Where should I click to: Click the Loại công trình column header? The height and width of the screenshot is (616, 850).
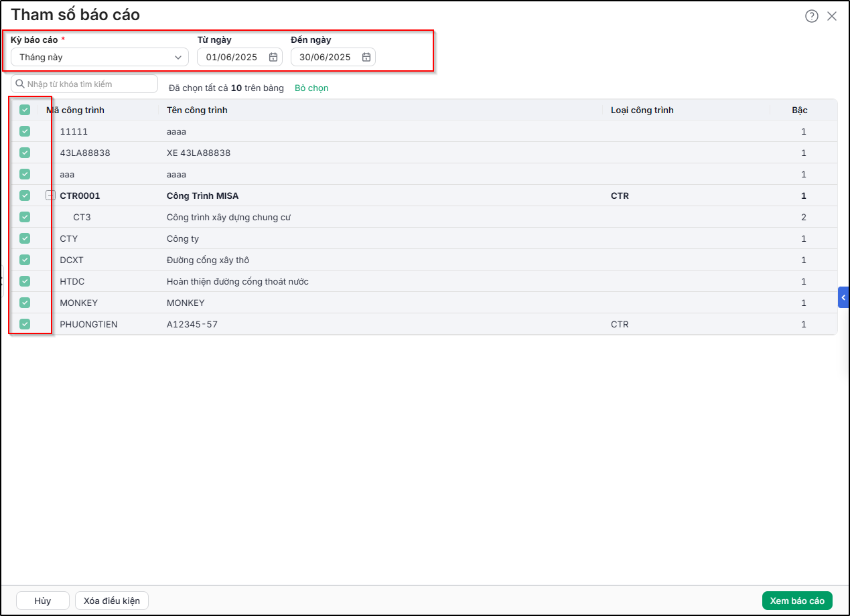click(642, 110)
